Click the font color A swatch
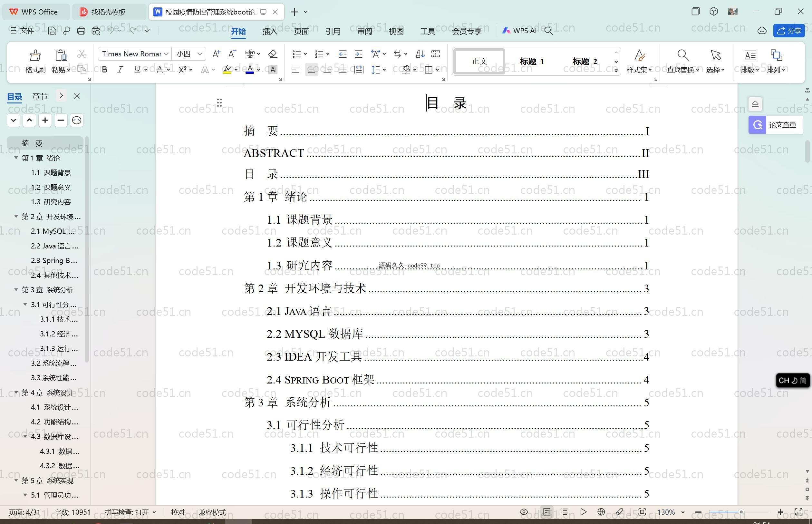 (x=250, y=70)
